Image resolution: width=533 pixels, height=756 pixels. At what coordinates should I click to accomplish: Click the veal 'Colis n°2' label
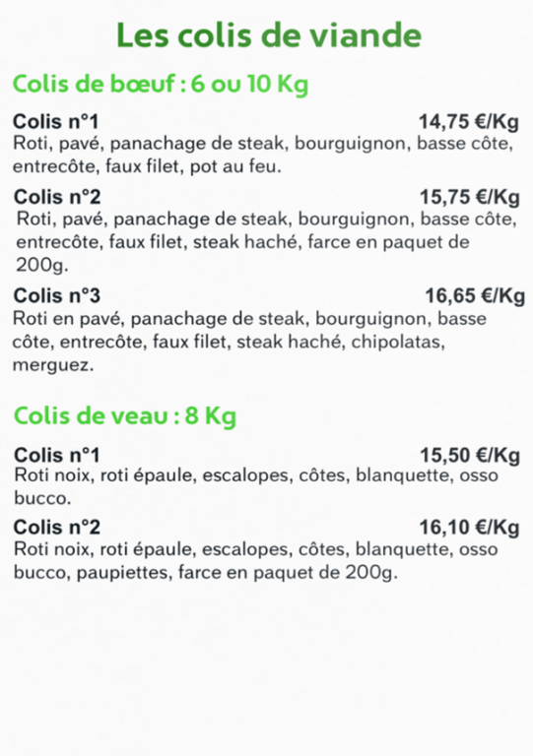point(57,527)
